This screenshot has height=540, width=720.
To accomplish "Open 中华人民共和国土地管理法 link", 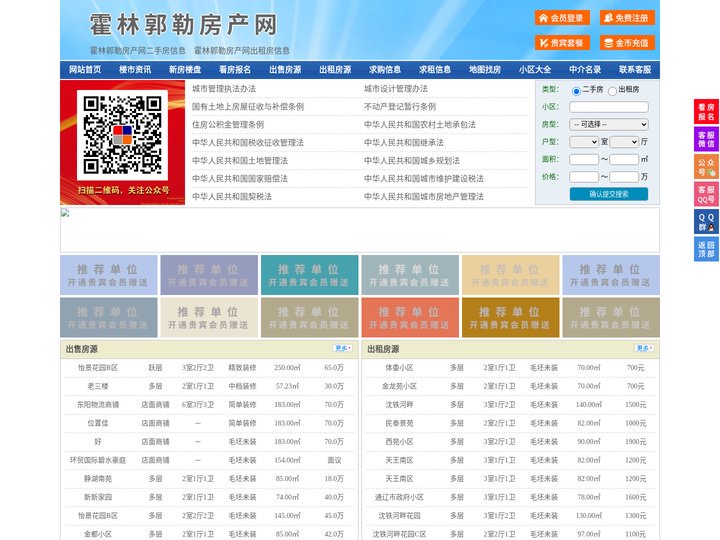I will 240,160.
